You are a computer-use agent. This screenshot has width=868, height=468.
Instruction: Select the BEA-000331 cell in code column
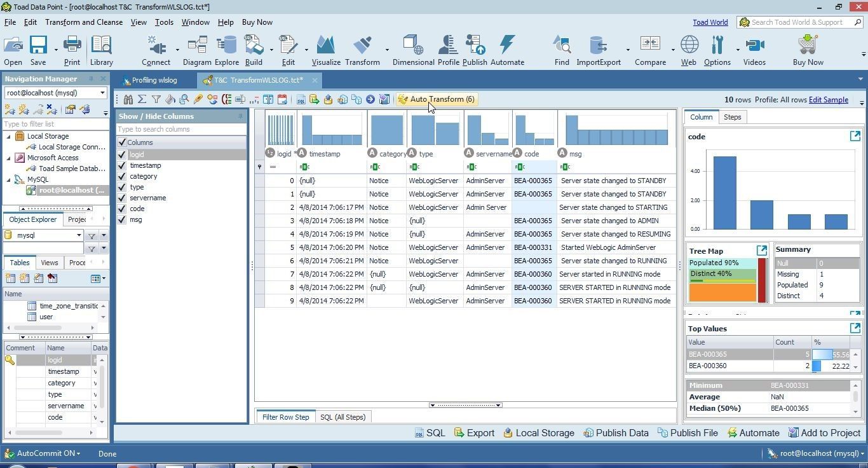point(534,247)
